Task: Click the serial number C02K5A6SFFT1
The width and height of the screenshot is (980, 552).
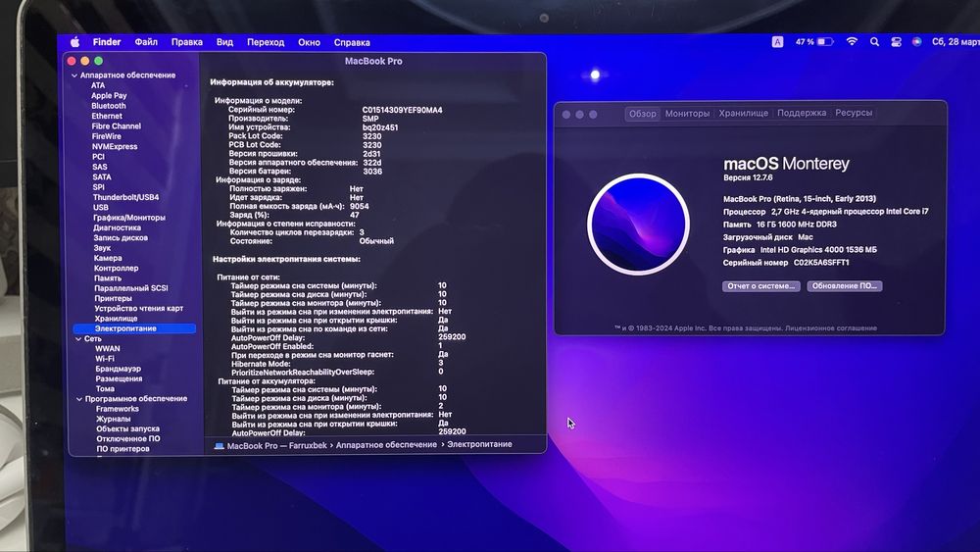Action: (821, 263)
